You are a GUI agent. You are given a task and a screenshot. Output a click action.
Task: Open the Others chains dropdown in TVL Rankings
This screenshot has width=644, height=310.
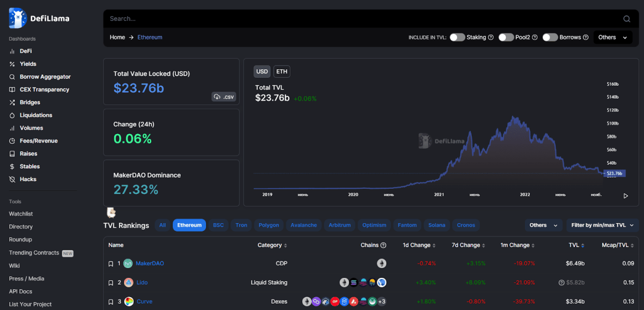[x=544, y=225]
